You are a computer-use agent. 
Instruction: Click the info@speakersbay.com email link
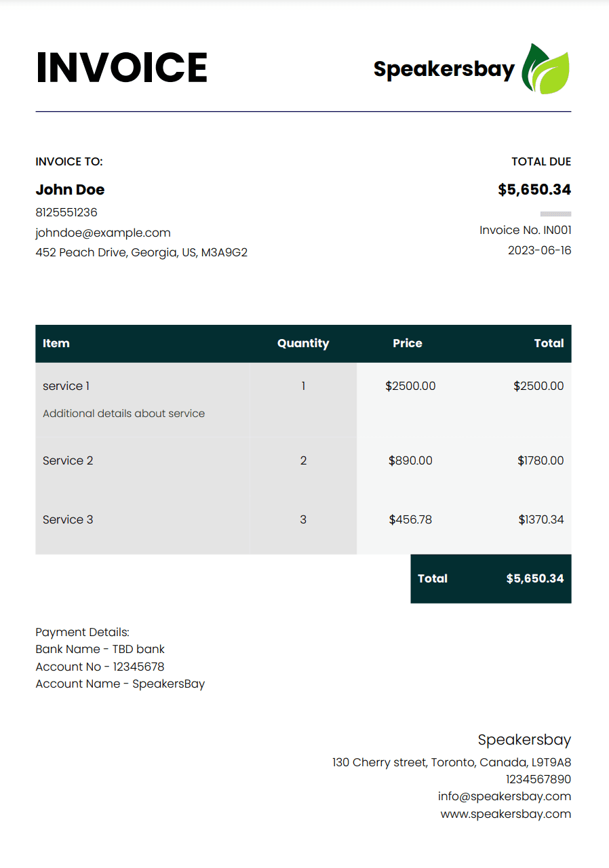coord(504,796)
